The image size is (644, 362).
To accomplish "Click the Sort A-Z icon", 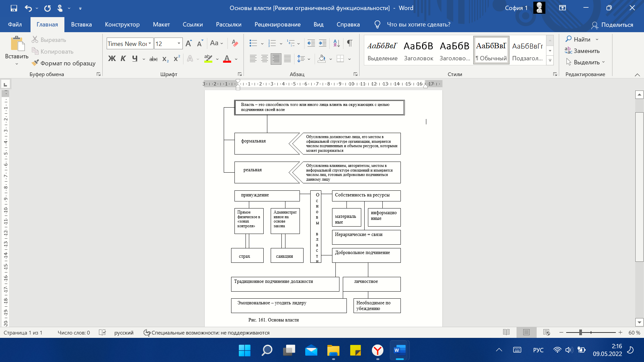I will tap(336, 43).
